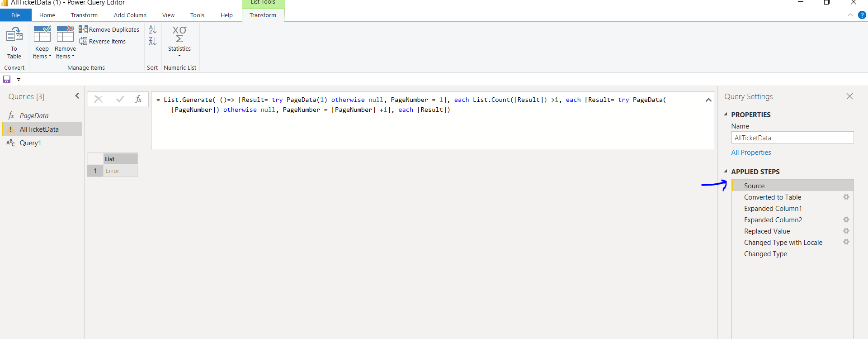Open the Remove Items dropdown

pyautogui.click(x=65, y=43)
